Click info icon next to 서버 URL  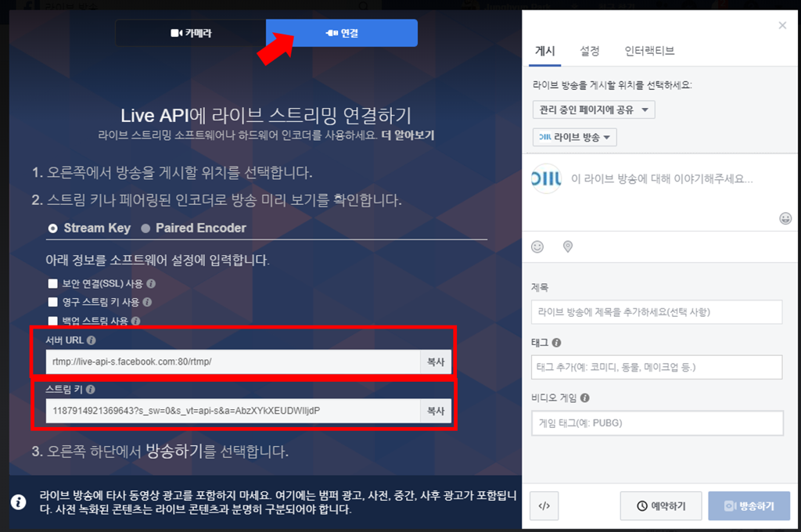coord(92,340)
